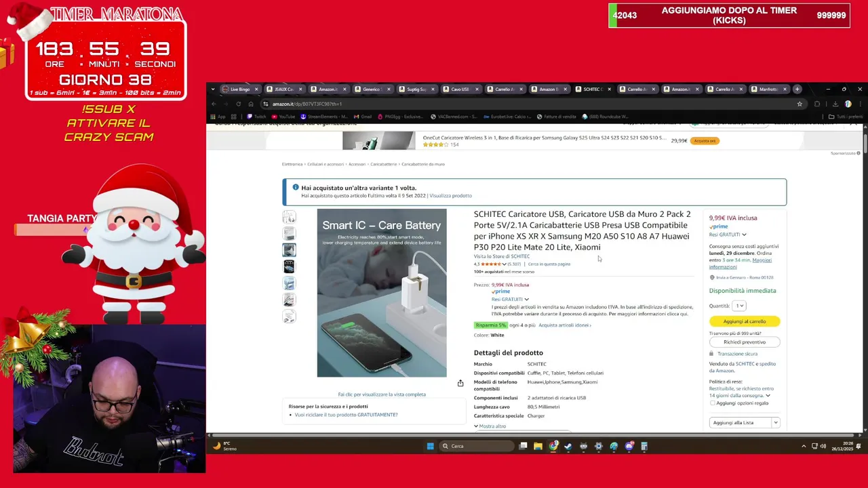
Task: Open the calculator taskbar icon
Action: [644, 446]
